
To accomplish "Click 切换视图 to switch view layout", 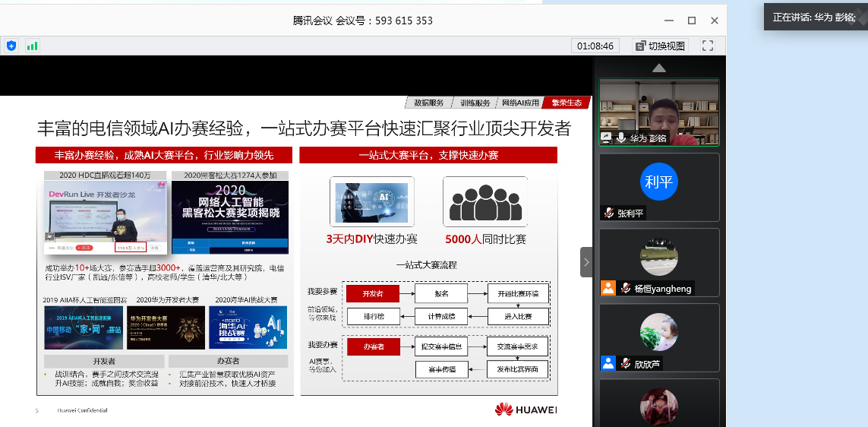I will [660, 46].
